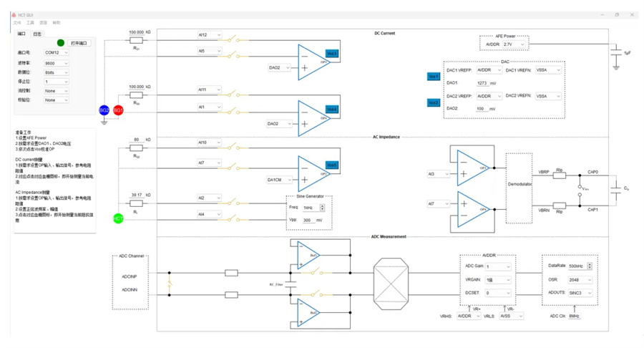644x348 pixels.
Task: Open the COM12 serial port dropdown
Action: [56, 53]
